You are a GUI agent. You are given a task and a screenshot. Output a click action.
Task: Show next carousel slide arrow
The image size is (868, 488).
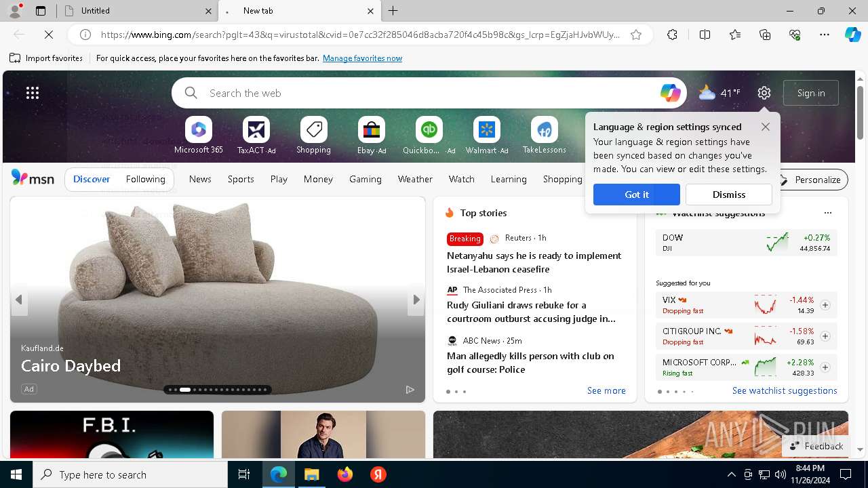pos(416,300)
